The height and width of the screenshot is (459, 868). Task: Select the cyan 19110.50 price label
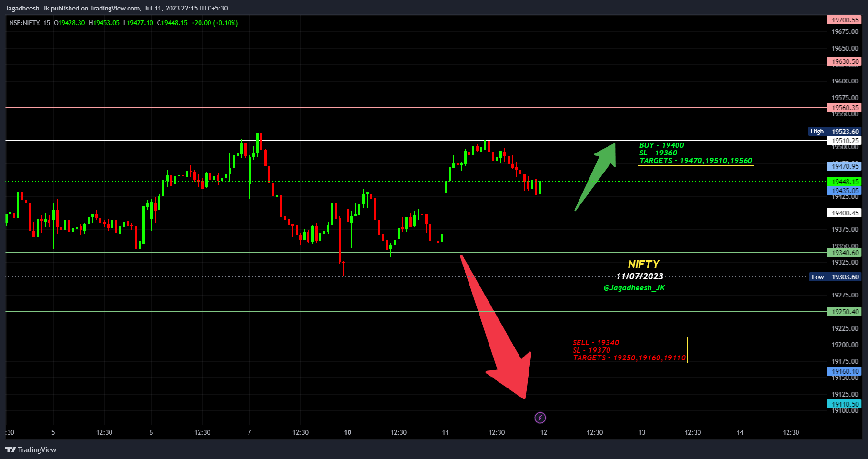click(844, 404)
